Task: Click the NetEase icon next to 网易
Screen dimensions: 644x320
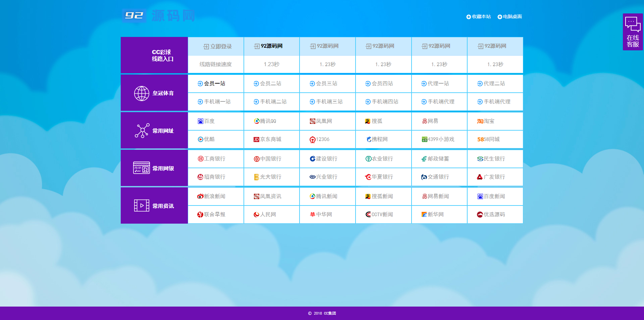Action: click(424, 121)
